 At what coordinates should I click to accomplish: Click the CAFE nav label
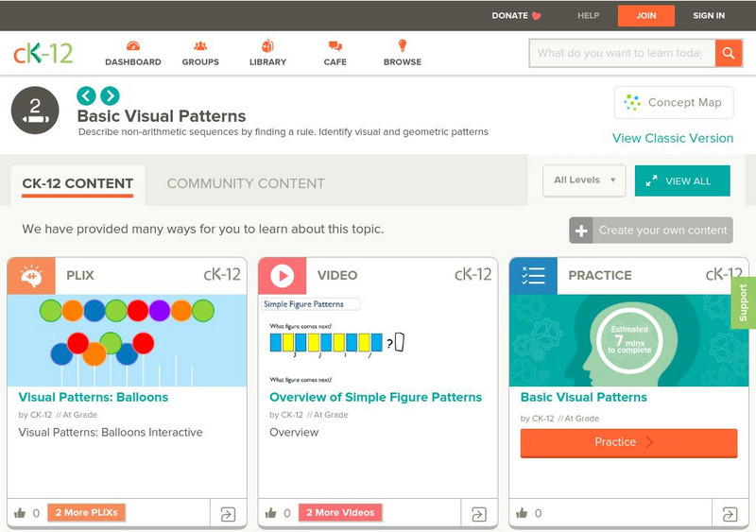pos(335,62)
